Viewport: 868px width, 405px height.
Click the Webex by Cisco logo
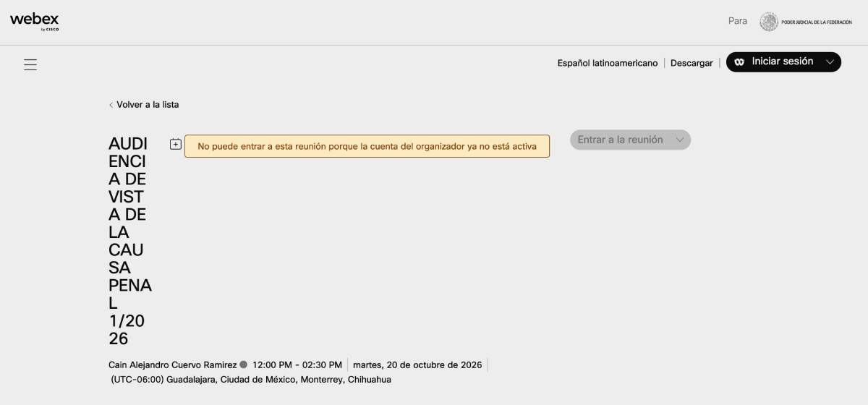[35, 22]
